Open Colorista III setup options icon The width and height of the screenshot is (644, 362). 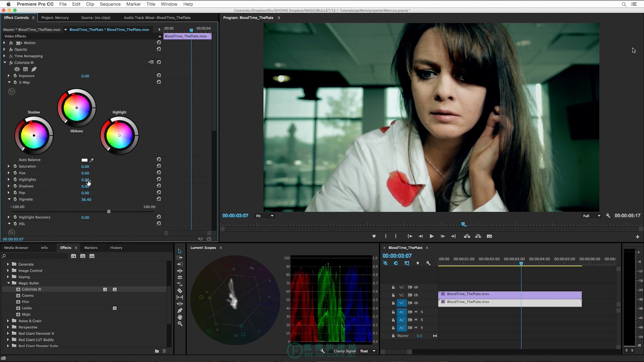coord(151,62)
